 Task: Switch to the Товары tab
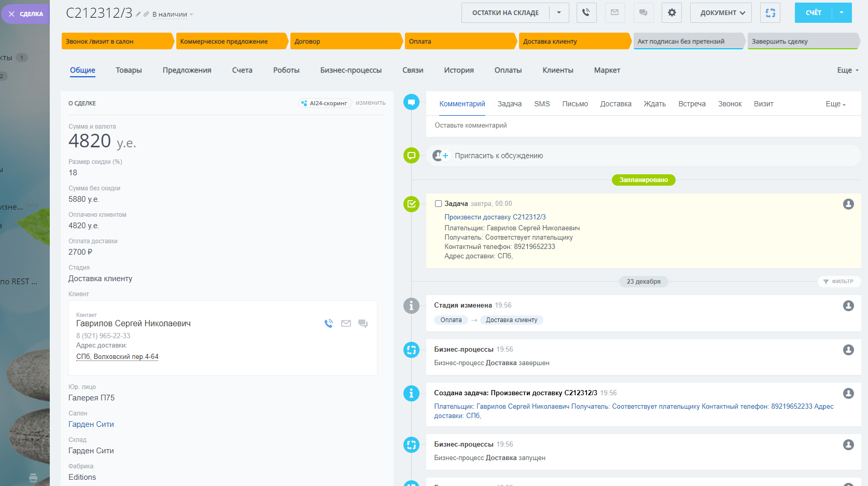tap(129, 70)
